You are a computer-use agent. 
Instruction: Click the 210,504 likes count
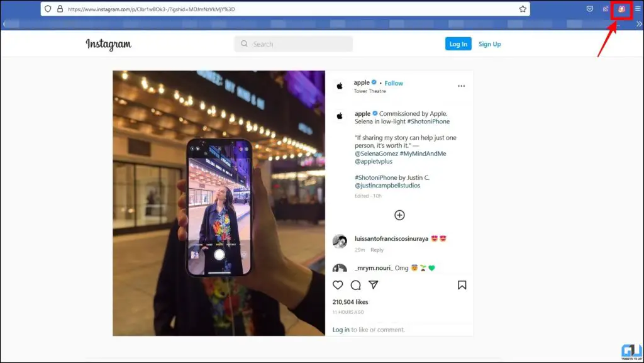coord(350,302)
